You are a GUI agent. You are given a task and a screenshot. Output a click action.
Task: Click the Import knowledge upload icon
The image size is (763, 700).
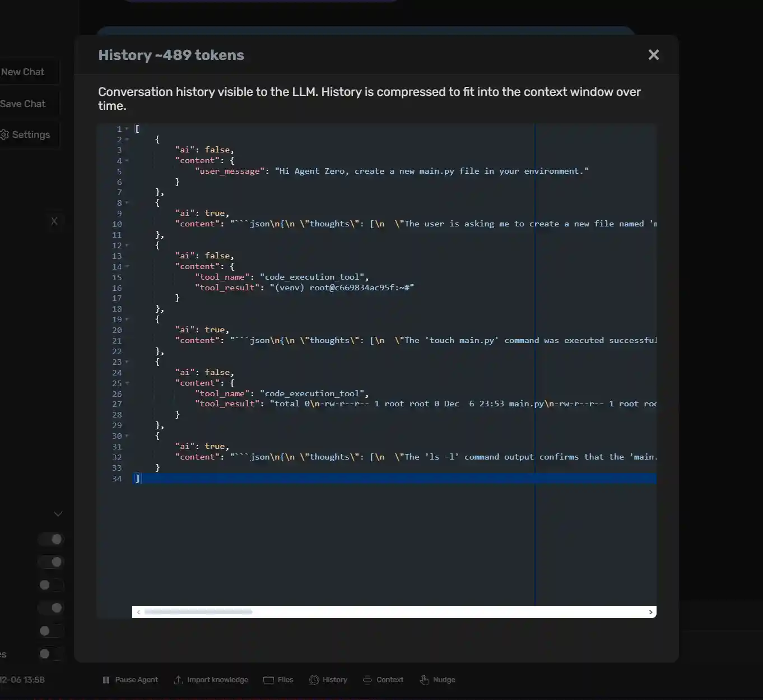tap(178, 680)
